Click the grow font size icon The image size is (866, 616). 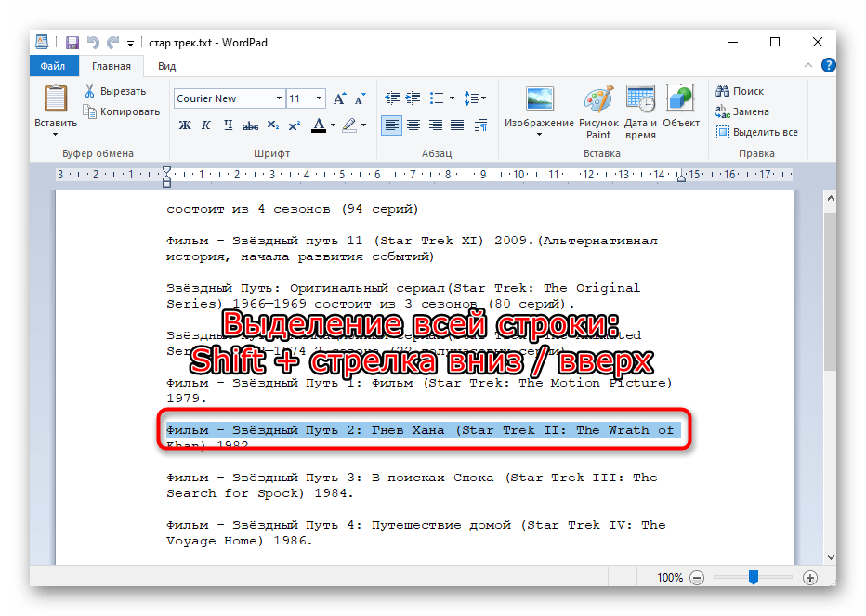coord(339,98)
